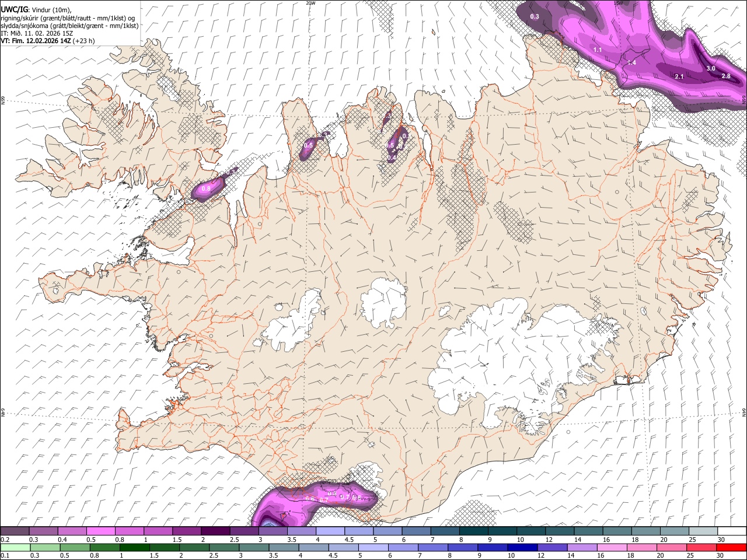Pick pale green swatch between 0.1 and 0.3, bottom row
Viewport: 747px width, 560px height.
(x=15, y=547)
